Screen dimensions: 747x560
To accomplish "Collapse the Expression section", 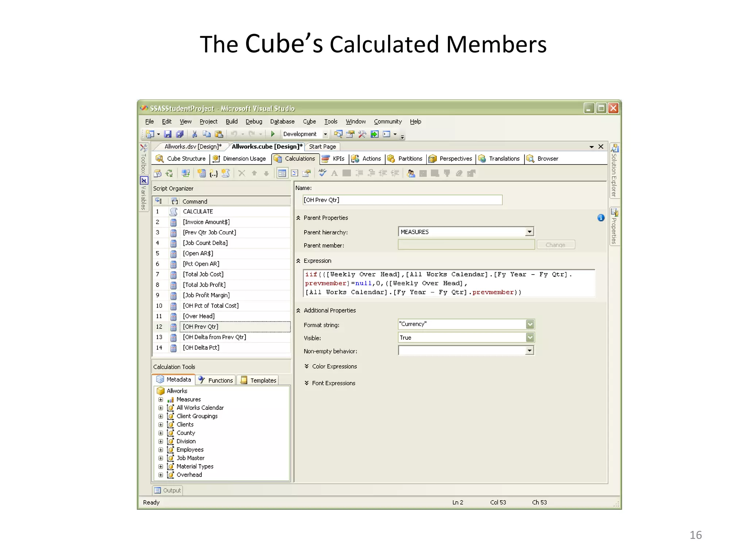I will tap(298, 261).
